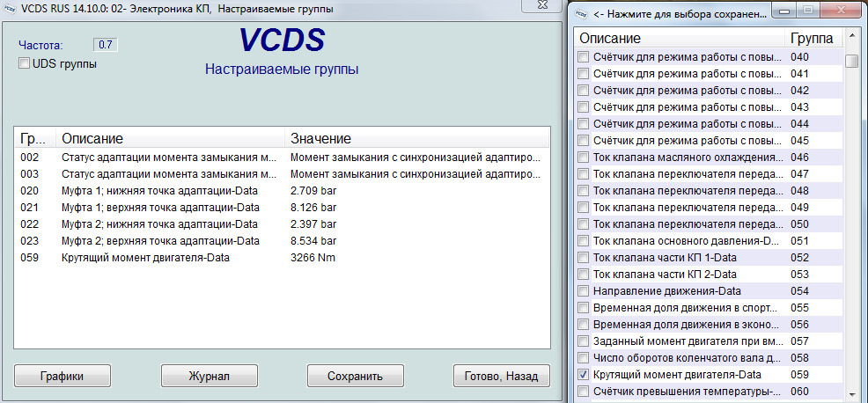
Task: Check the box for group 050
Action: (x=584, y=224)
